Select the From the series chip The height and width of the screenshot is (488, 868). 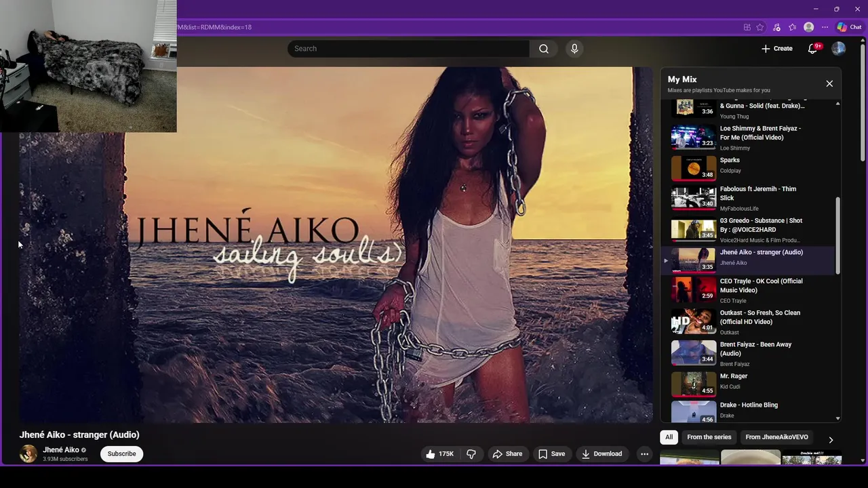click(709, 437)
